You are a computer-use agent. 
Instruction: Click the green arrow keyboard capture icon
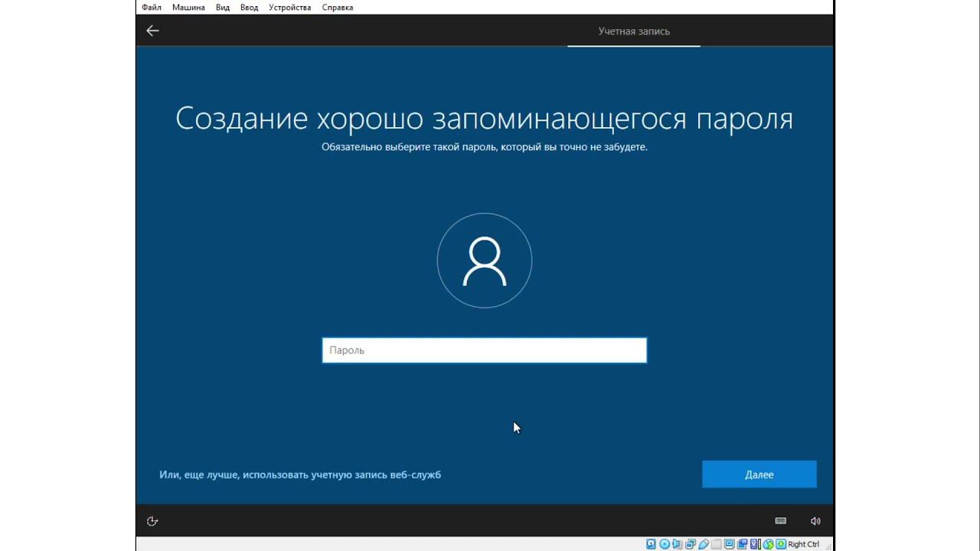[x=781, y=544]
